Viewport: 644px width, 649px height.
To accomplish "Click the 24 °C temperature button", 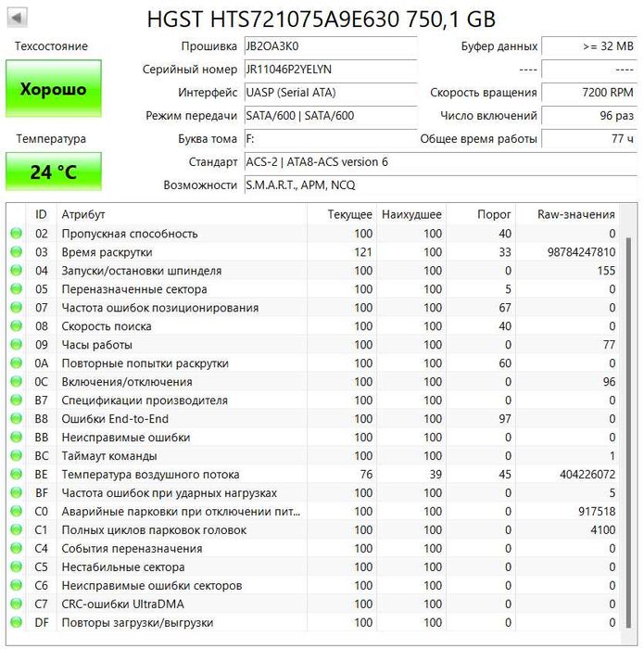I will [x=54, y=172].
